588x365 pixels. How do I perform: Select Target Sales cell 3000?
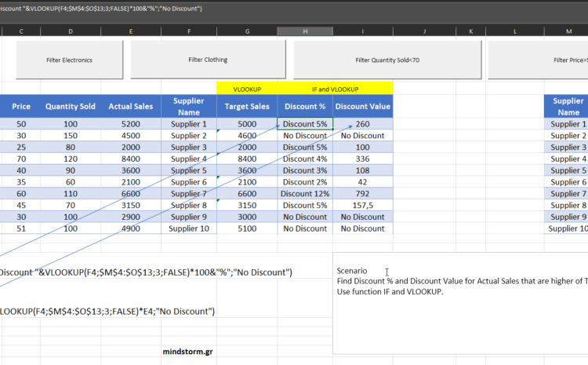(x=247, y=217)
